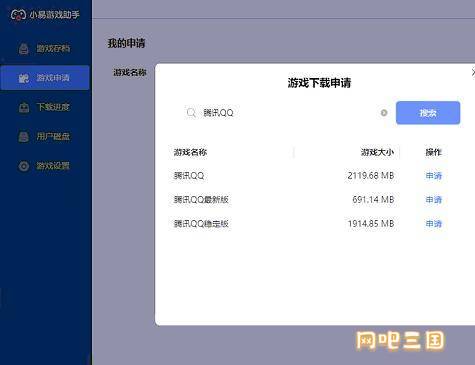The width and height of the screenshot is (475, 365).
Task: Go to the 下载进度 menu item
Action: (x=45, y=107)
